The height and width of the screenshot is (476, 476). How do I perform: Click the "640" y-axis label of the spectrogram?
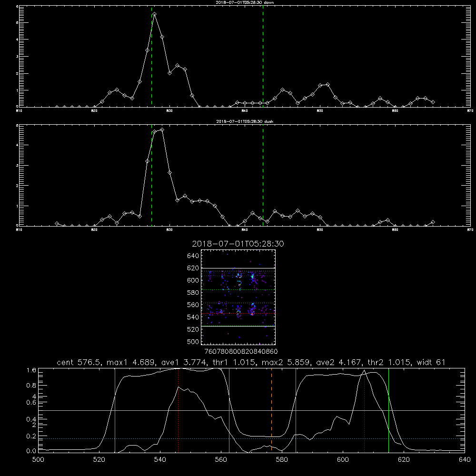(193, 256)
